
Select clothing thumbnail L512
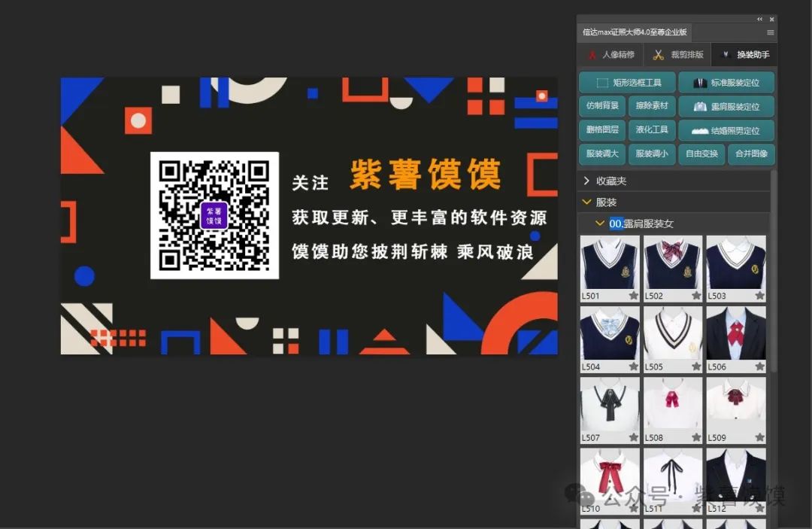pos(736,475)
